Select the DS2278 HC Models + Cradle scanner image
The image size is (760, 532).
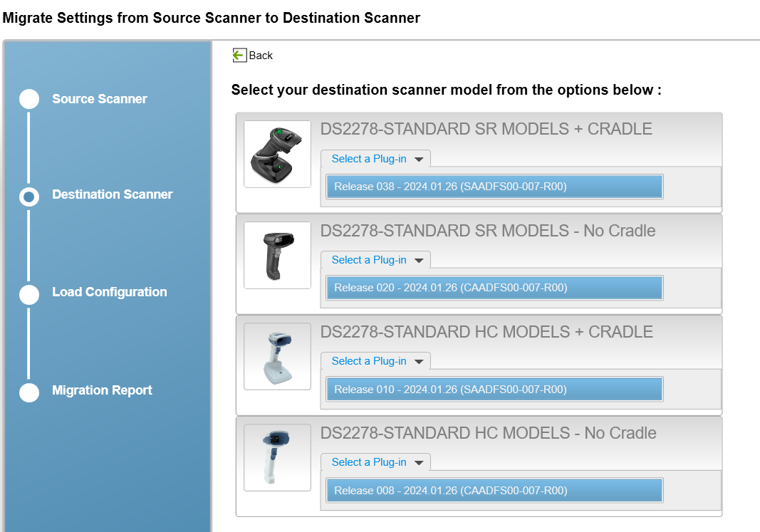(x=277, y=356)
